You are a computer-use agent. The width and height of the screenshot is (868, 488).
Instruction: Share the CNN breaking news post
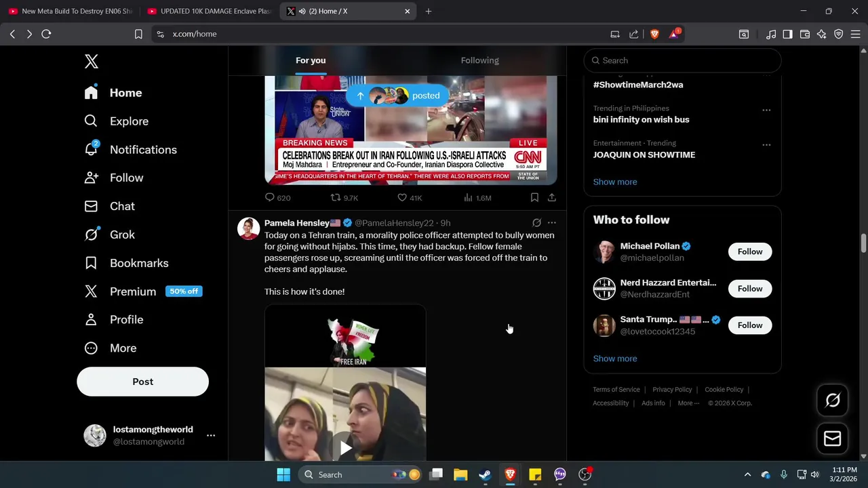tap(552, 197)
